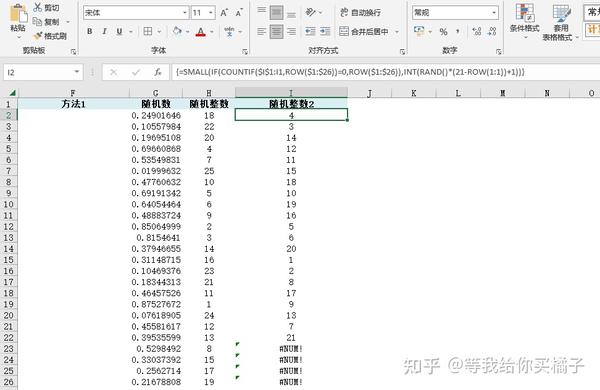Image resolution: width=600 pixels, height=390 pixels.
Task: Open clipboard (剪贴板) dialog launcher
Action: 73,51
